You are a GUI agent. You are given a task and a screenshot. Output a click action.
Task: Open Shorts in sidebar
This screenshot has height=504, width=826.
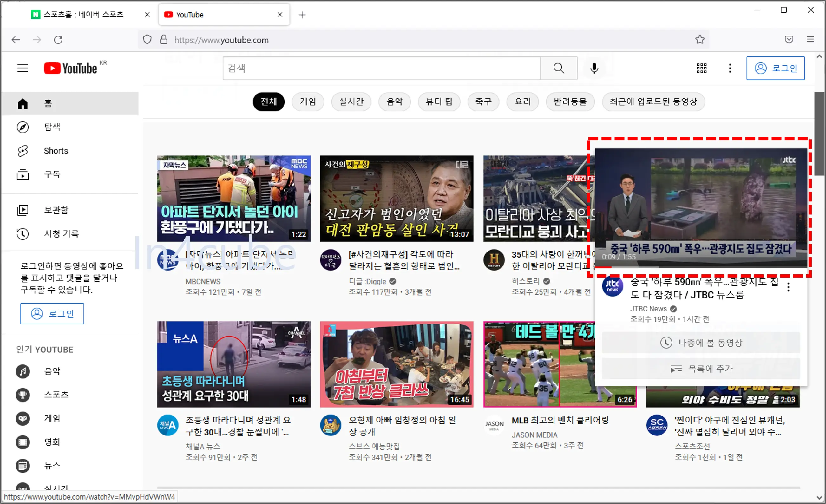tap(70, 150)
